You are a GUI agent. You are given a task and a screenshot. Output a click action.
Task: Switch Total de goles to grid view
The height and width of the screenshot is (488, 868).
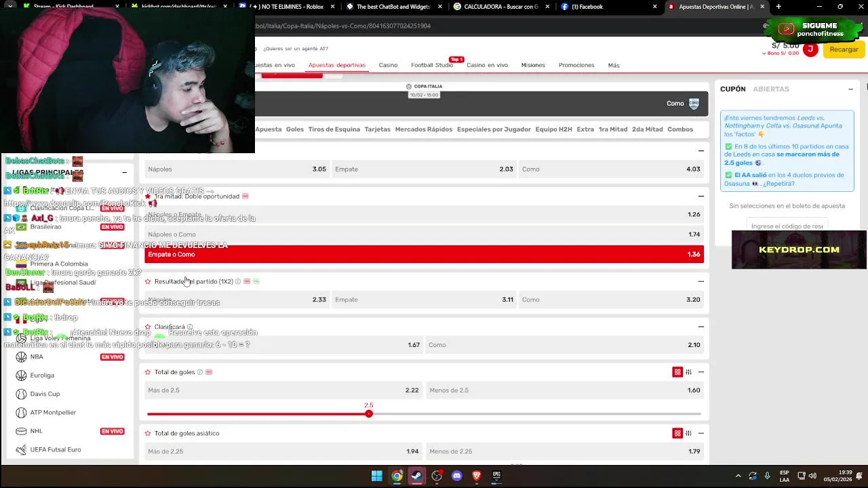[677, 372]
